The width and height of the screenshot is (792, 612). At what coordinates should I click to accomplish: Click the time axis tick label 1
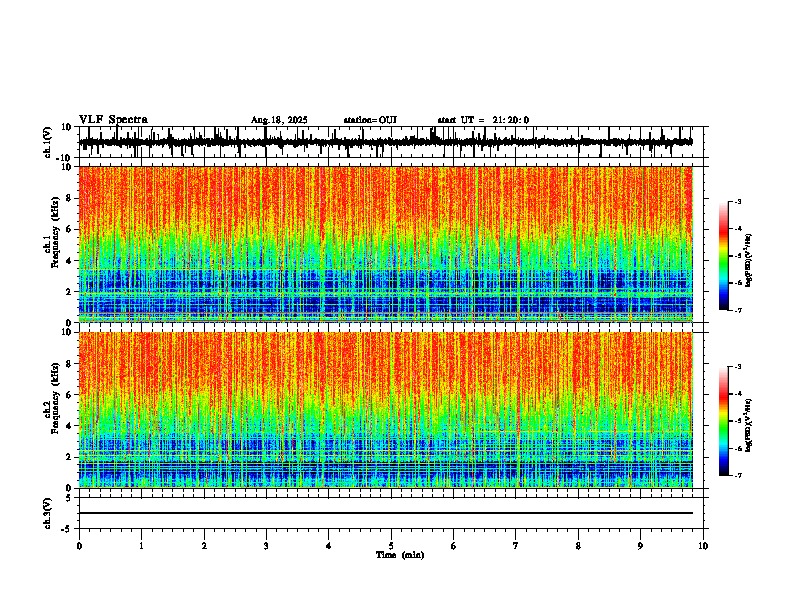click(141, 546)
